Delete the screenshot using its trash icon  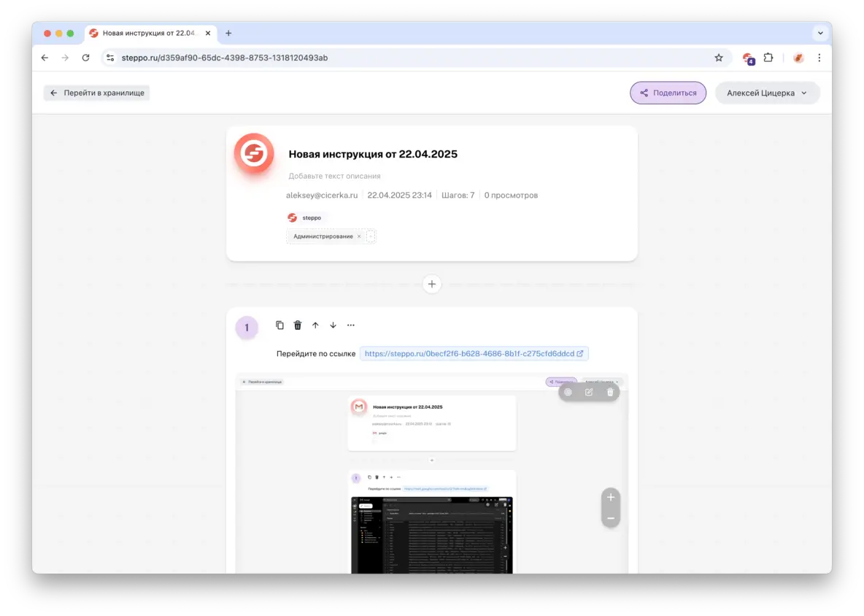[609, 391]
